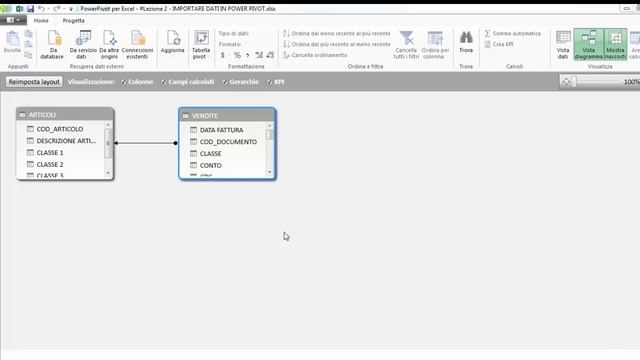Viewport: 640px width, 360px height.
Task: Click VENDITE table scroll up arrow
Action: pos(269,126)
